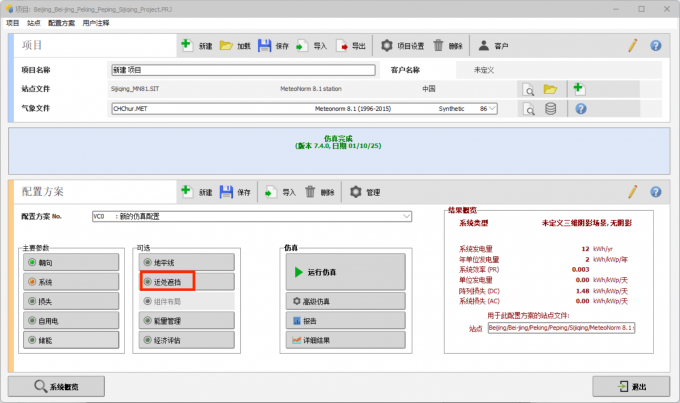Click 加载 folder icon to load a project
This screenshot has width=680, height=403.
(227, 46)
